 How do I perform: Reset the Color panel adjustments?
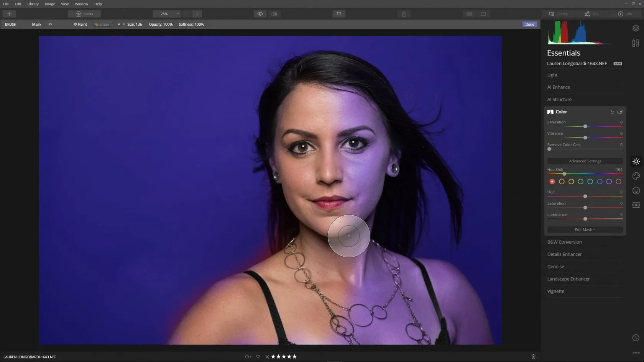click(x=612, y=112)
